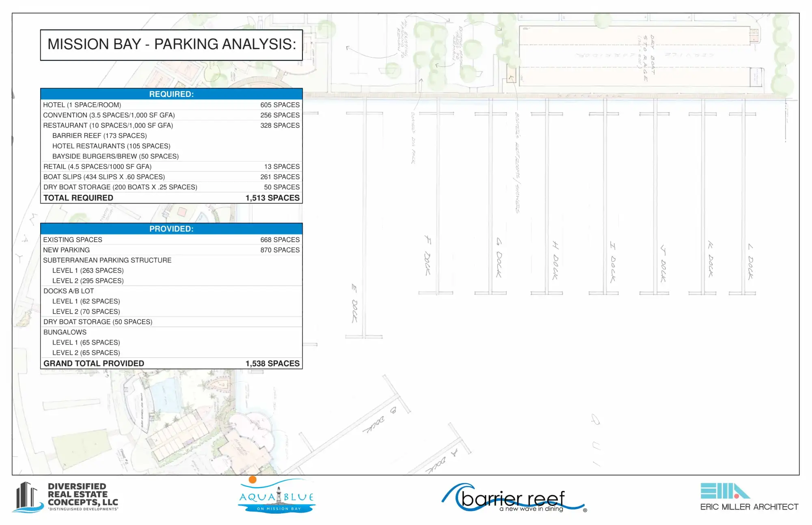Select the blue REQUIRED header bar
The height and width of the screenshot is (525, 812).
pyautogui.click(x=171, y=94)
